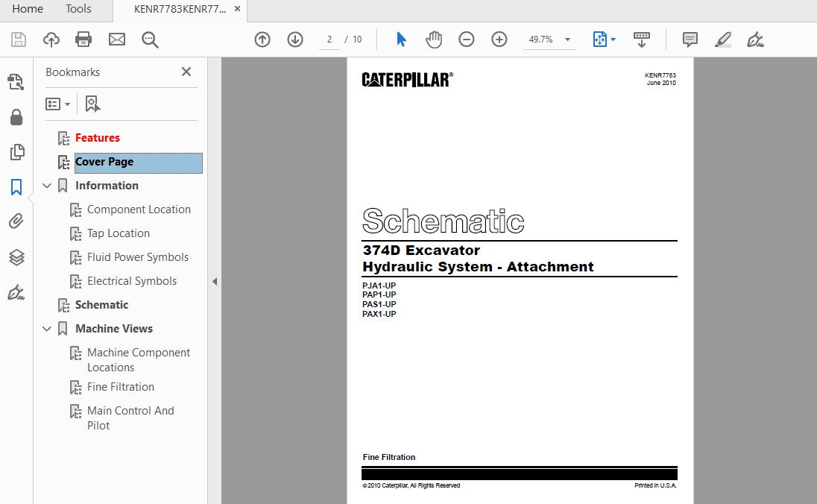This screenshot has width=817, height=504.
Task: Select the highlight text pen
Action: click(x=722, y=40)
